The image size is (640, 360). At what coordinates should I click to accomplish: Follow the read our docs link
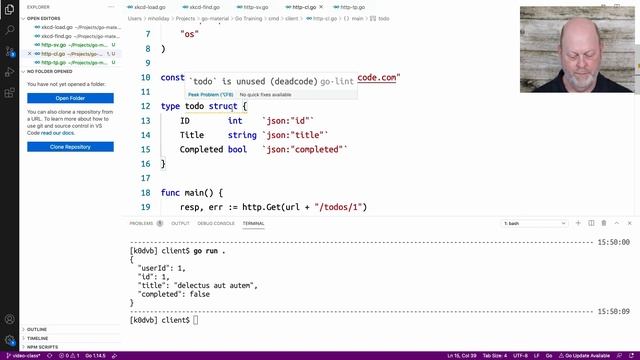(58, 133)
